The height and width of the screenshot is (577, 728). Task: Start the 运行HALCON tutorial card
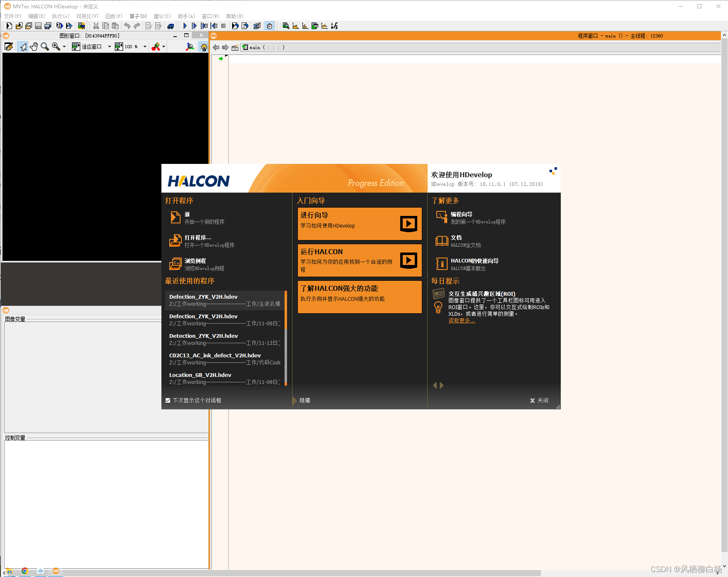coord(360,260)
